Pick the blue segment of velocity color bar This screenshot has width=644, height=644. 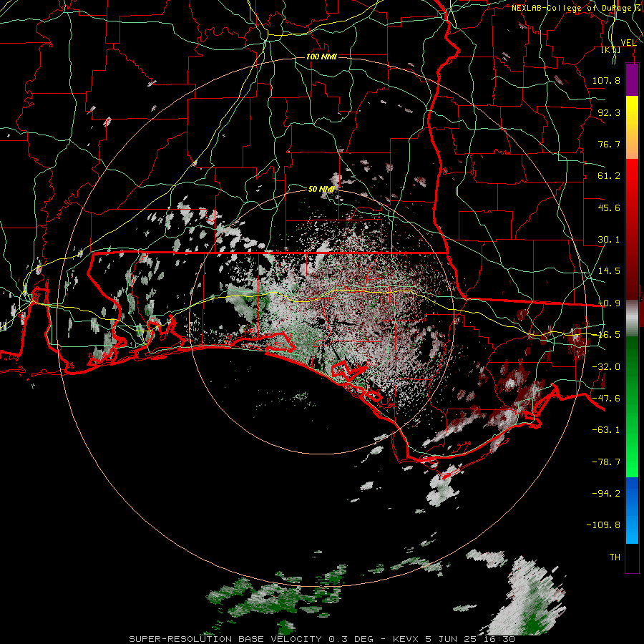(632, 510)
